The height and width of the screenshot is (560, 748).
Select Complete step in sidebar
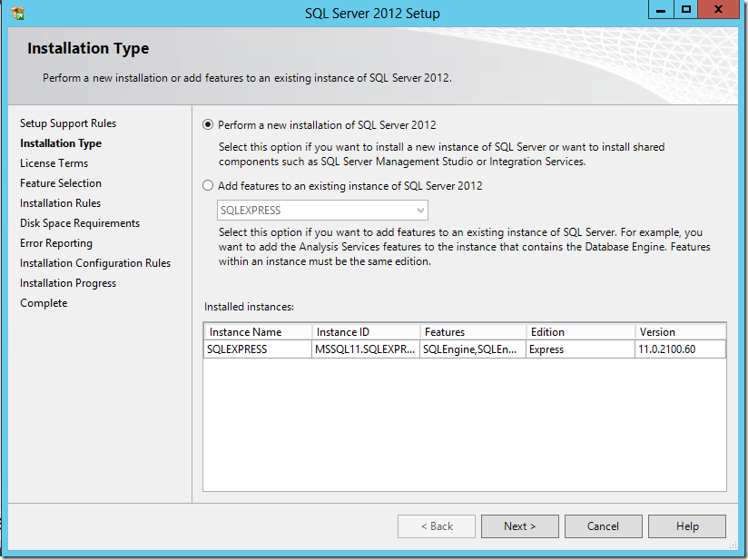pos(44,303)
